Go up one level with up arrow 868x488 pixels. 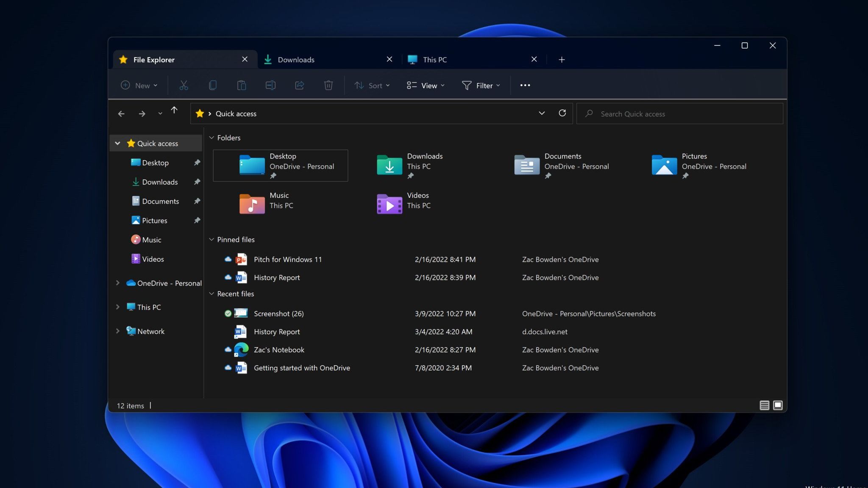[174, 110]
